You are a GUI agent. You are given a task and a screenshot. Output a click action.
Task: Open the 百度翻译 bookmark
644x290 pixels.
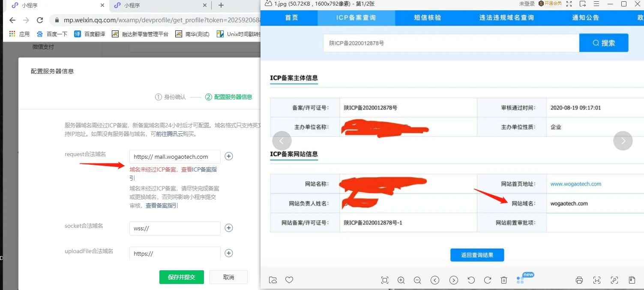pyautogui.click(x=90, y=34)
